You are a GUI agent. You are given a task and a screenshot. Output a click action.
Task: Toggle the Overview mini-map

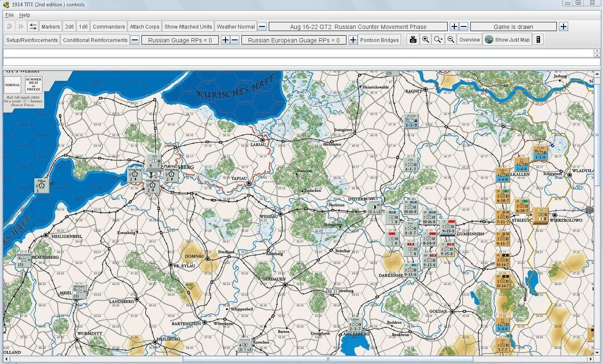(x=469, y=40)
